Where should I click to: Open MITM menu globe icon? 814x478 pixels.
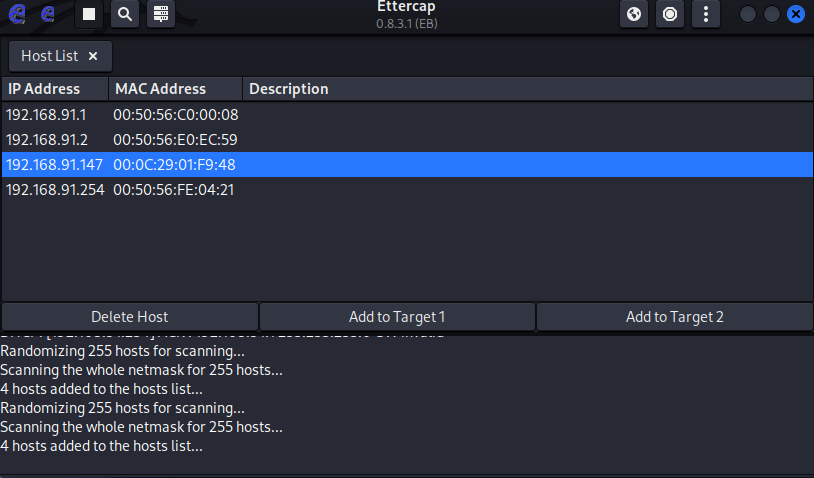tap(634, 14)
